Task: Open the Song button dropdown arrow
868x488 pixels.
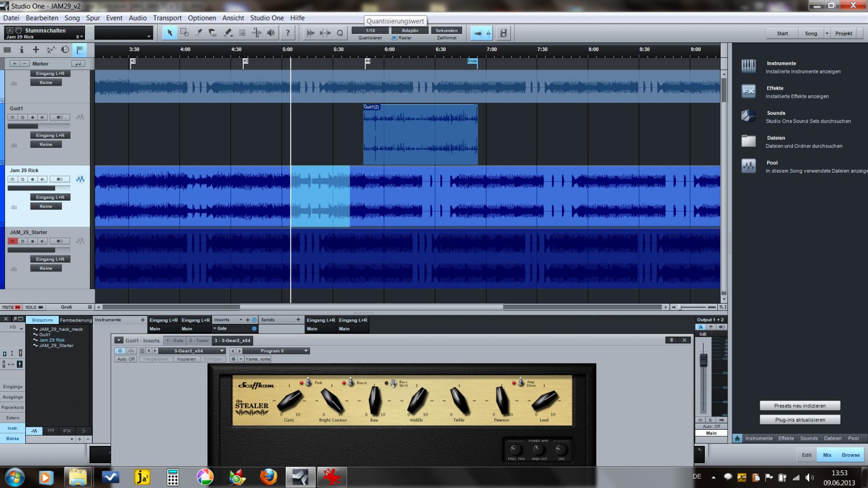Action: tap(827, 33)
